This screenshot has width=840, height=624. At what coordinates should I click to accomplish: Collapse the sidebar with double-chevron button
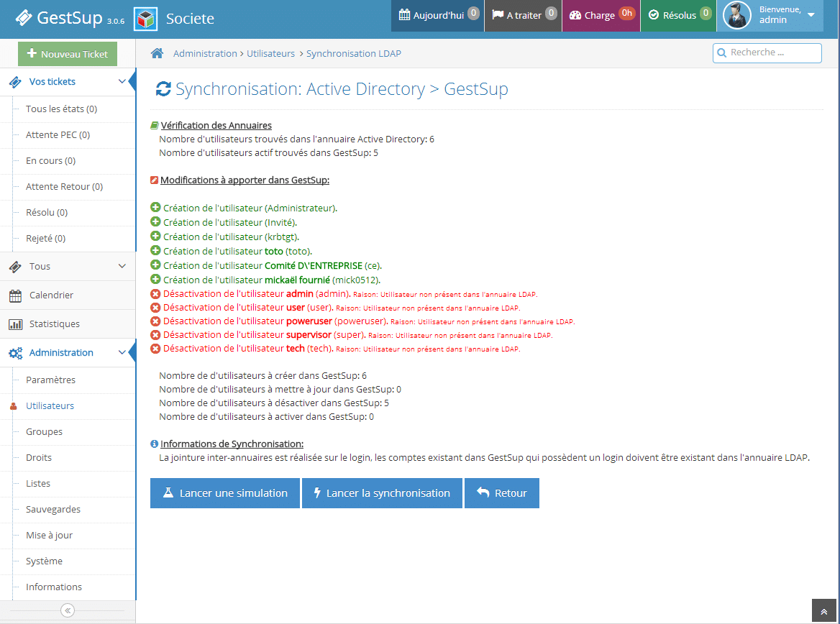point(68,610)
